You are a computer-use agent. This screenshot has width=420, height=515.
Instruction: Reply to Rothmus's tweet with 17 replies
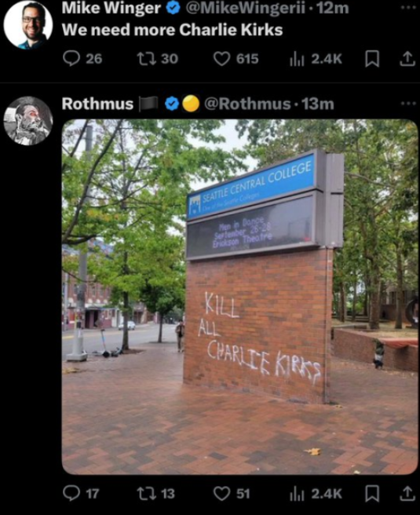click(x=81, y=494)
